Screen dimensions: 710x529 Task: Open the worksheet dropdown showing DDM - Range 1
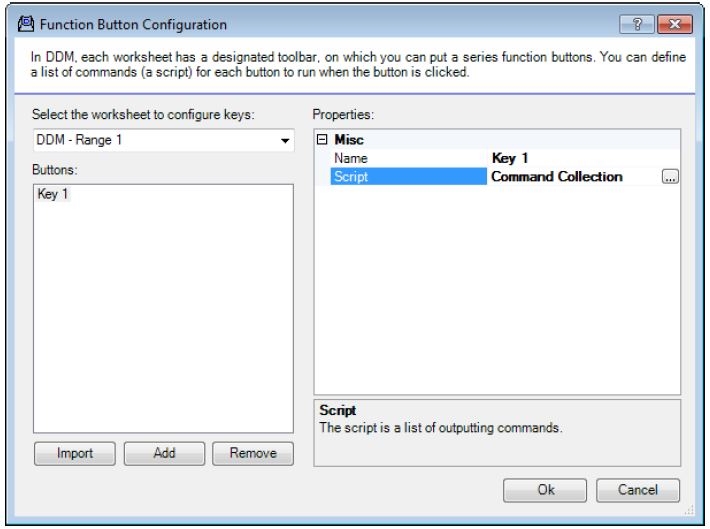163,140
